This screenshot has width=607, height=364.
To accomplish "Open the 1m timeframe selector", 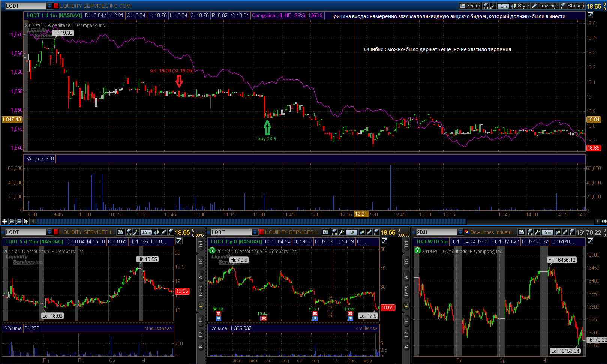I will 503,6.
